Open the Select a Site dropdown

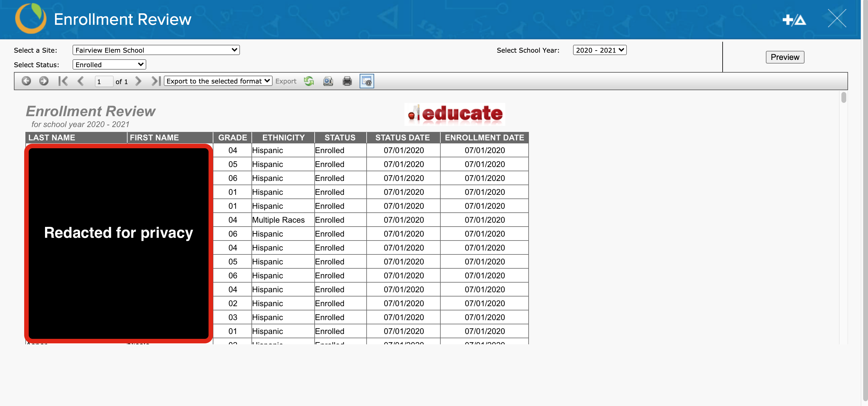[x=156, y=50]
